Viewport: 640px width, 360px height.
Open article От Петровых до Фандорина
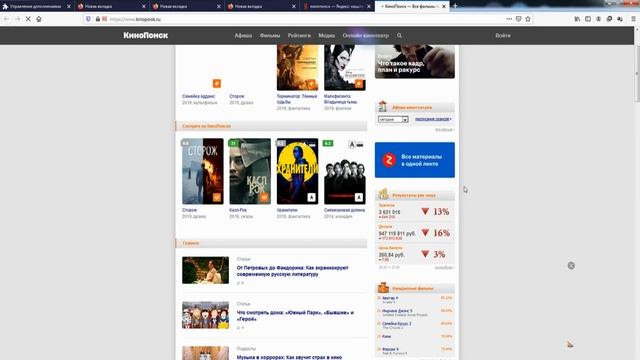pyautogui.click(x=293, y=271)
